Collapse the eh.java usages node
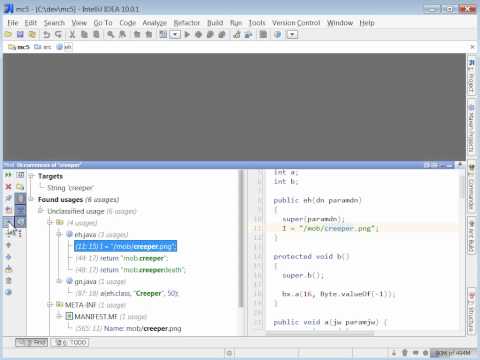The image size is (480, 360). pos(59,234)
